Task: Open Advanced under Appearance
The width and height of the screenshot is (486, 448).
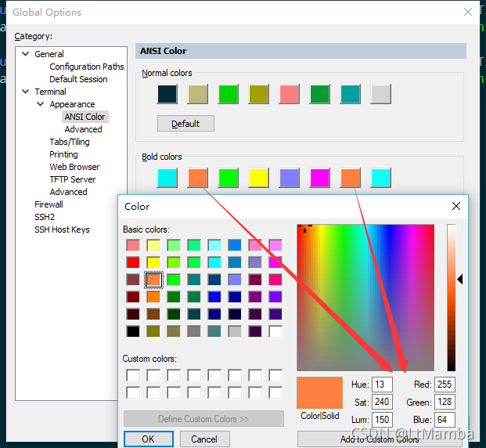Action: 83,129
